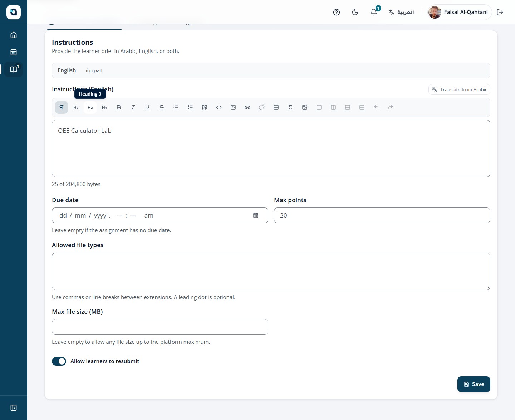The height and width of the screenshot is (420, 515).
Task: Open Faisal Al-Qahtani profile menu
Action: tap(460, 12)
